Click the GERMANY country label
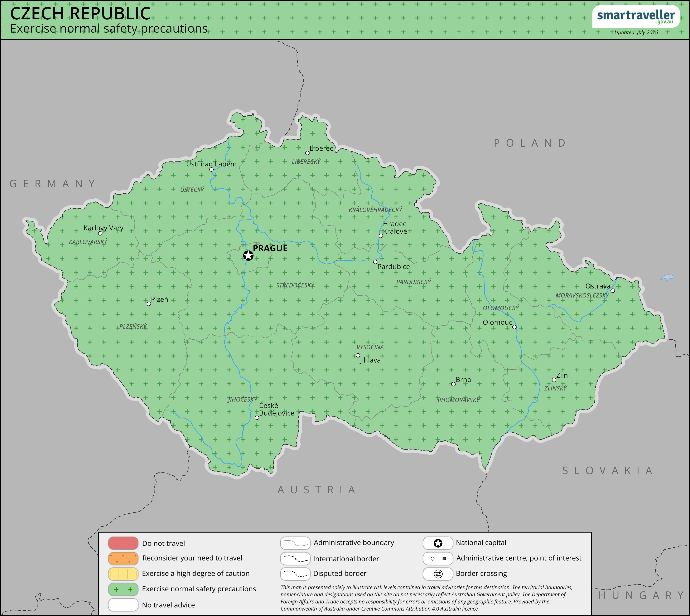Viewport: 690px width, 616px height. pos(53,184)
